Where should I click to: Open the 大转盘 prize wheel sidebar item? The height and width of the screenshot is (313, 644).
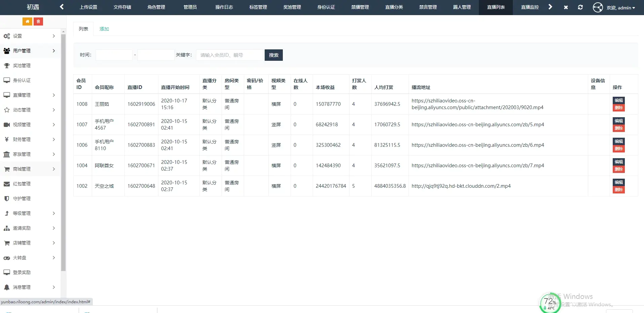pos(22,258)
